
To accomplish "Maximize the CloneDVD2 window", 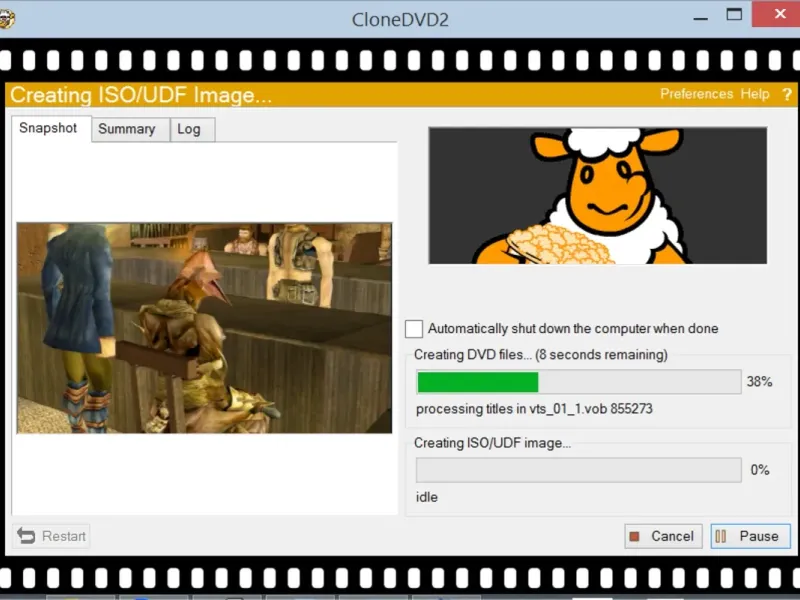I will 734,15.
